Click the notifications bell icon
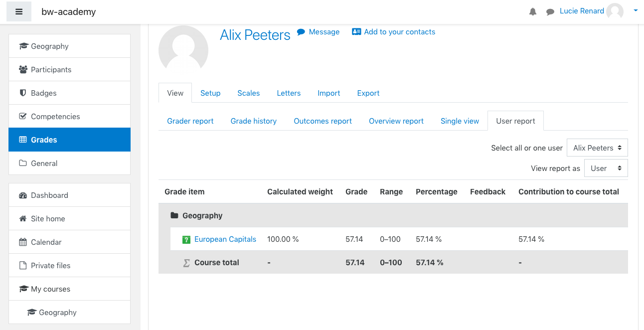The width and height of the screenshot is (644, 330). pyautogui.click(x=533, y=11)
